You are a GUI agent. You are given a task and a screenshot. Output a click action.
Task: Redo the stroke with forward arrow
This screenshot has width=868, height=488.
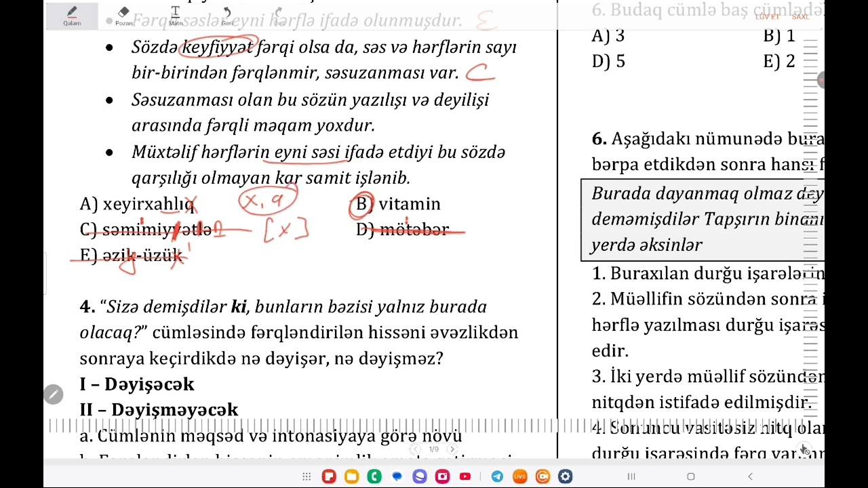point(278,14)
